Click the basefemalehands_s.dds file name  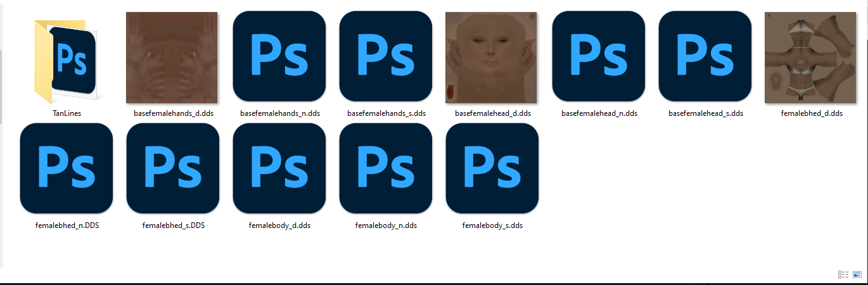pos(386,113)
